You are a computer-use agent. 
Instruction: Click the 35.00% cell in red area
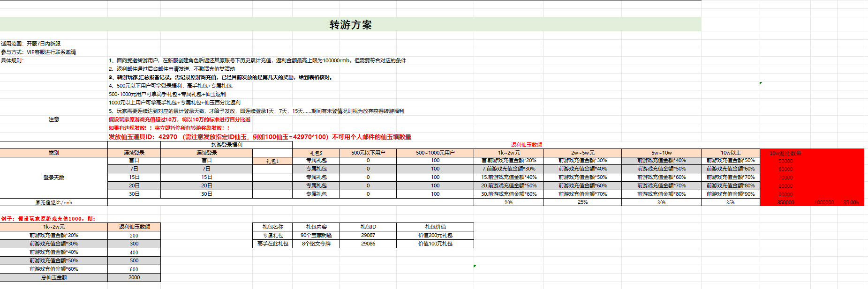click(x=851, y=202)
